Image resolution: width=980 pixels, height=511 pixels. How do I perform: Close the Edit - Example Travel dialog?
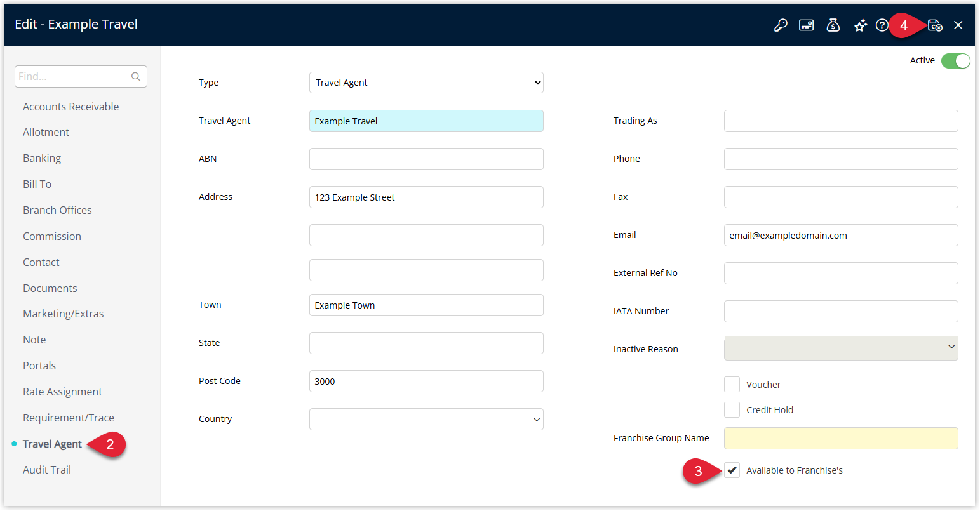click(958, 25)
